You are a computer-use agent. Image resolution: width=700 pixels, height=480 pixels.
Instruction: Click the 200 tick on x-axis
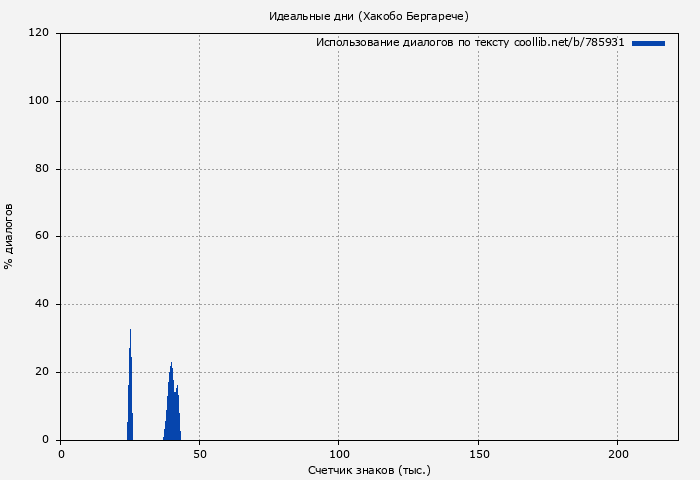(617, 454)
